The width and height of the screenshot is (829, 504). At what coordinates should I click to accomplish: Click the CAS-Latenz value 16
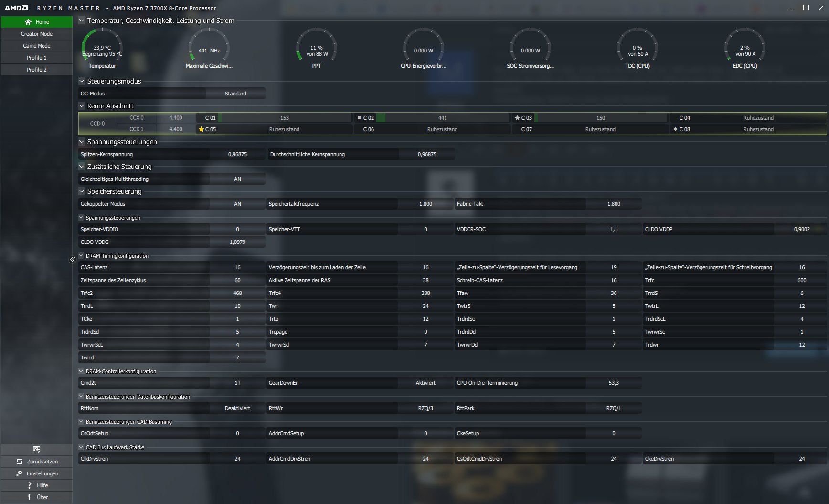click(237, 267)
